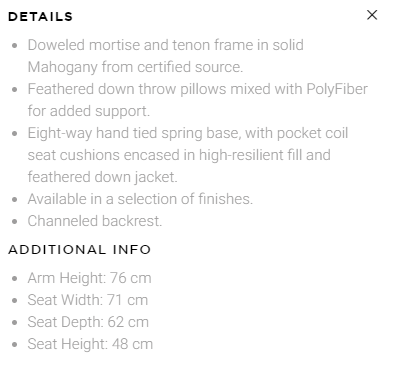Viewport: 412px width, 369px height.
Task: Click the Seat Depth: 62 cm entry
Action: [88, 322]
